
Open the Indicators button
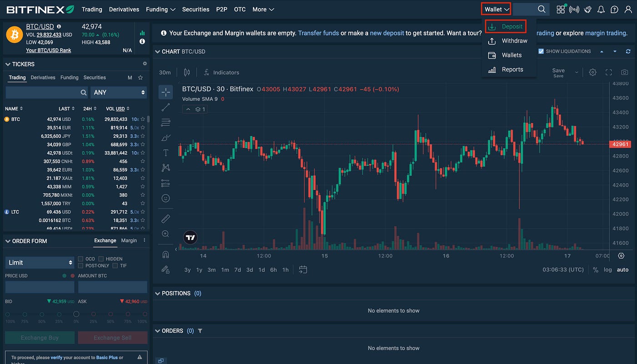click(222, 72)
